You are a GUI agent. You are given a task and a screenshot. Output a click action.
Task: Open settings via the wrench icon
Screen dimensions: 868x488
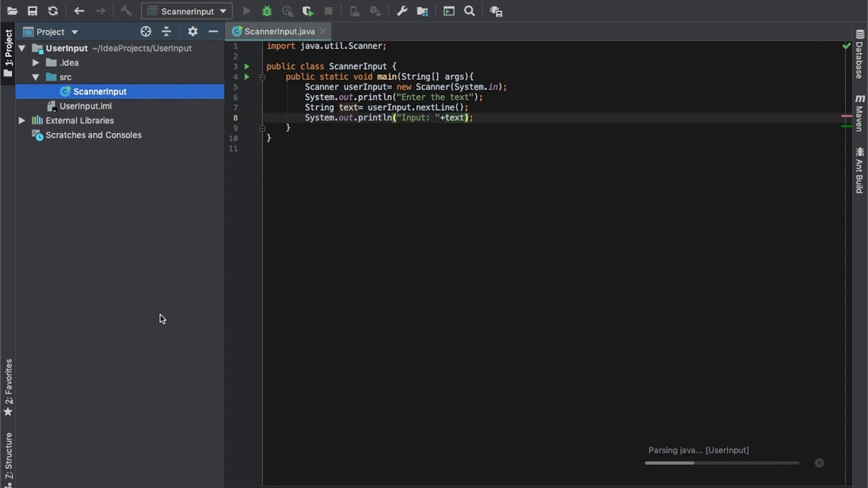pos(402,11)
